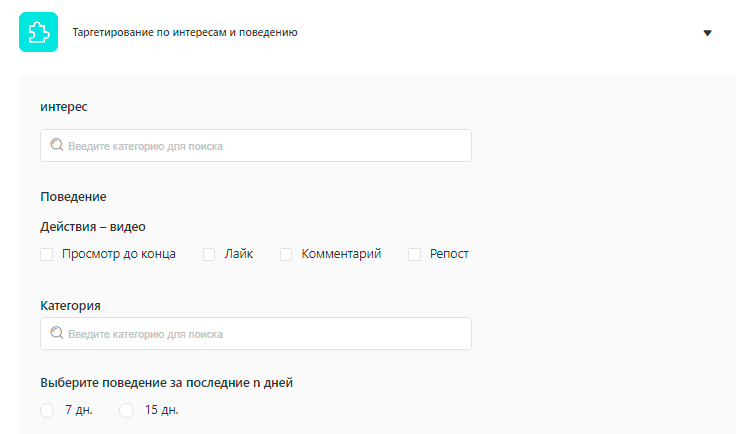Tick the Лайк checkbox
Image resolution: width=750 pixels, height=434 pixels.
point(209,255)
